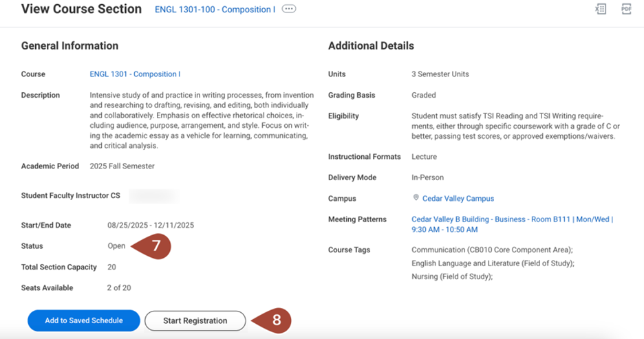Viewport: 644px width, 339px height.
Task: Click the Start Registration button
Action: (x=195, y=320)
